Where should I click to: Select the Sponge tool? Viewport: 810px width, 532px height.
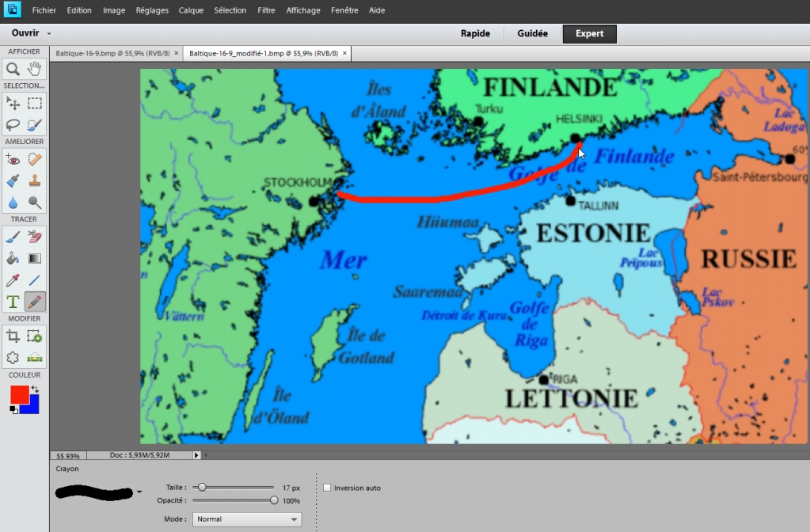35,203
